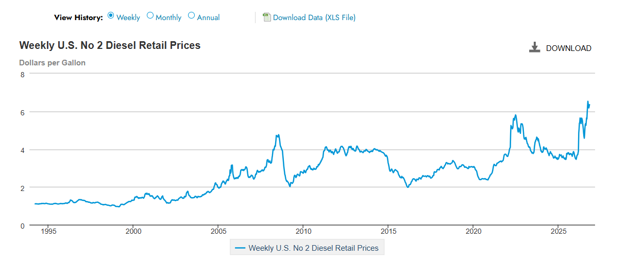
Task: Open the Download Data (XLS File) link
Action: click(x=314, y=18)
